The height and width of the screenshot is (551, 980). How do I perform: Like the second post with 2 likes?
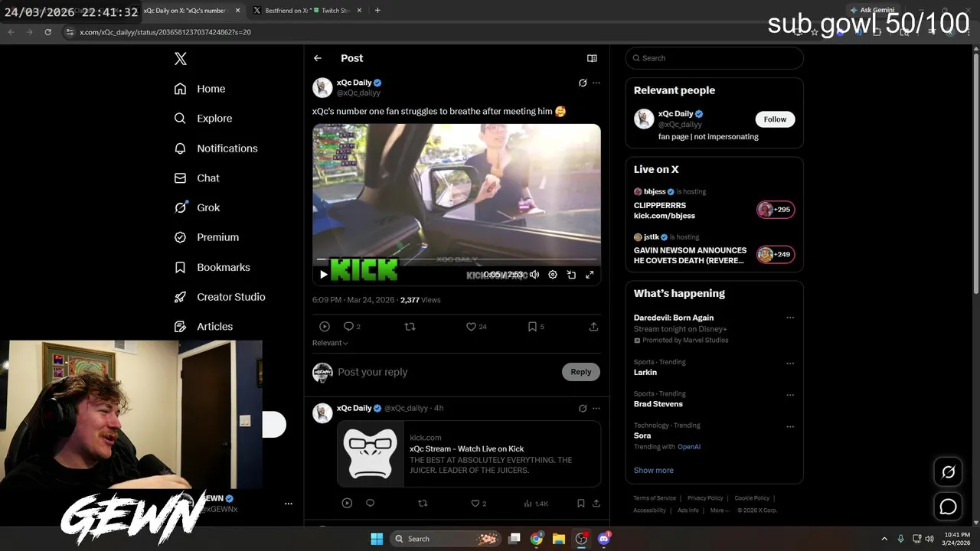[479, 504]
